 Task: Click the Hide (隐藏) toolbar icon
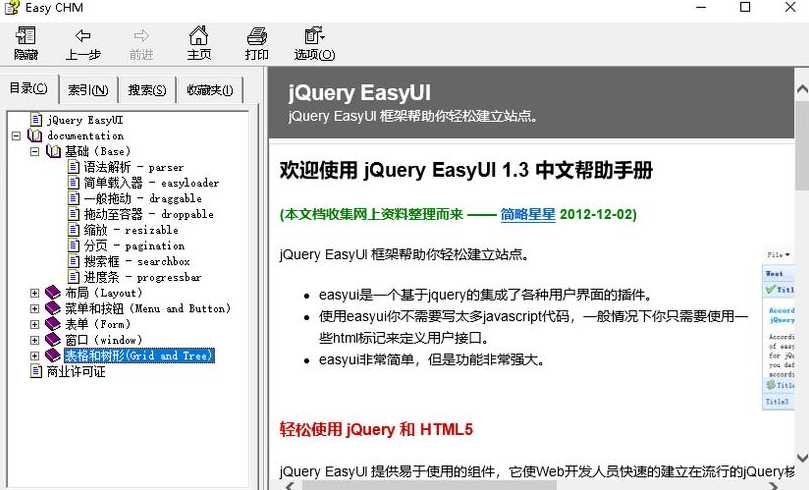click(x=25, y=36)
